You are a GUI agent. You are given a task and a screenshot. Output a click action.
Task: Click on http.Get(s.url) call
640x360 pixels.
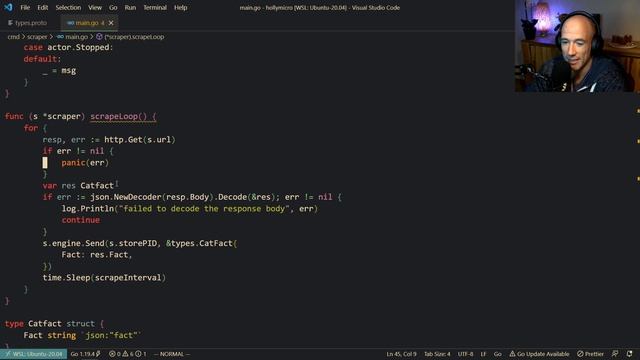coord(140,140)
